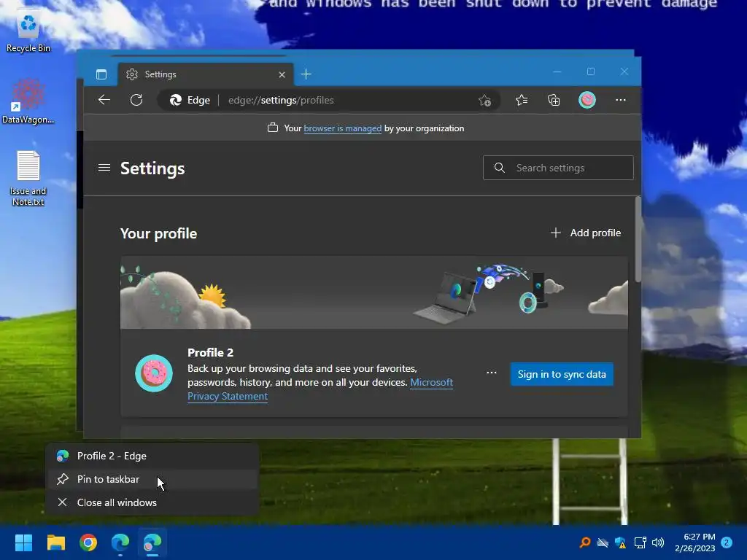This screenshot has height=560, width=747.
Task: Reload the settings page
Action: (136, 100)
